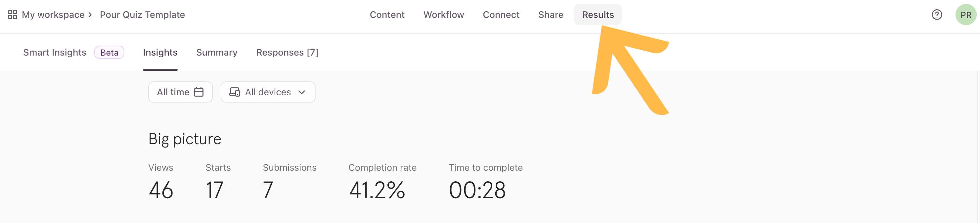Open the help question mark icon
The width and height of the screenshot is (980, 223).
pyautogui.click(x=937, y=15)
